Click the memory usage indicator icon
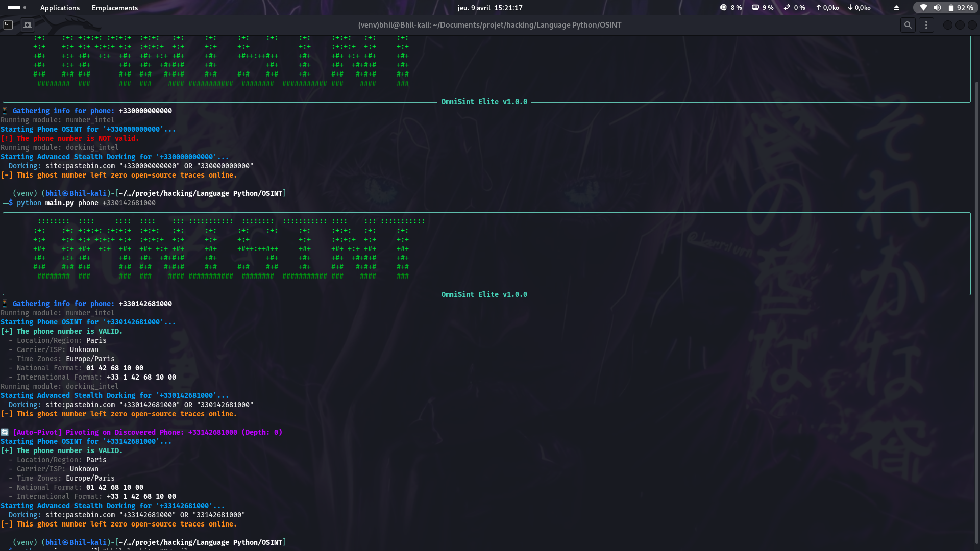The width and height of the screenshot is (980, 551). click(755, 8)
